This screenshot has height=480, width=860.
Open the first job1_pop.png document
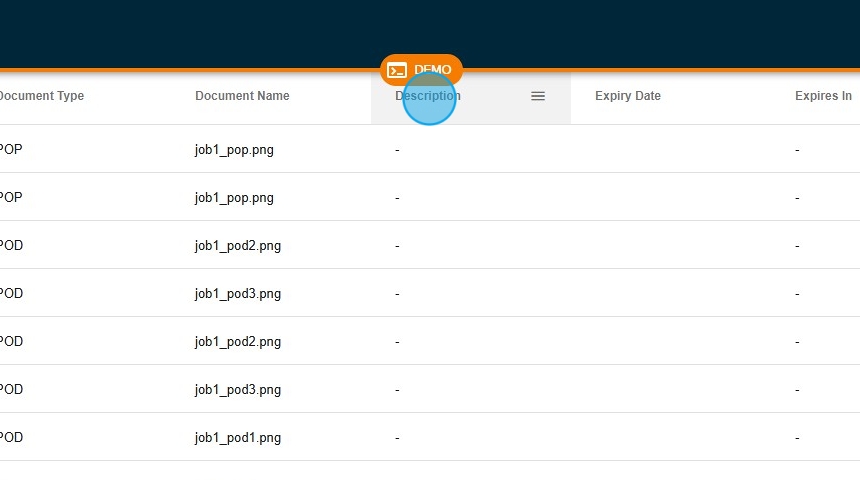(234, 149)
